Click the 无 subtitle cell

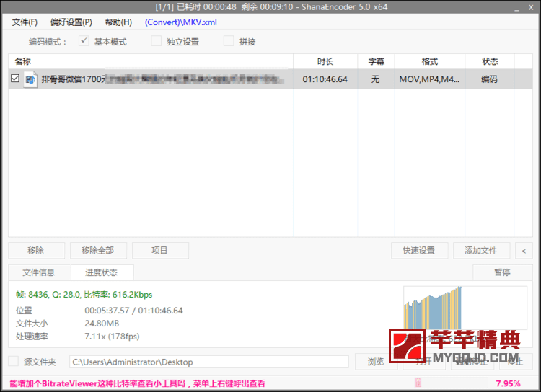(375, 79)
